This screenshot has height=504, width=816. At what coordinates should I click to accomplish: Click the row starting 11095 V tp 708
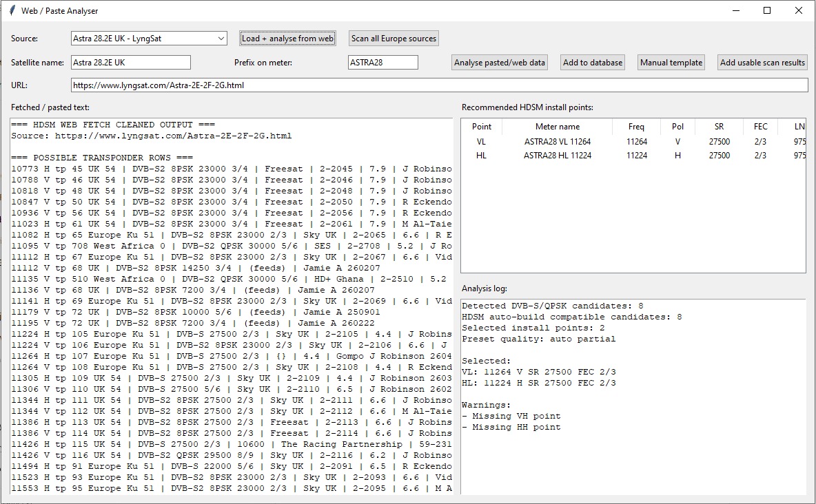pyautogui.click(x=232, y=246)
